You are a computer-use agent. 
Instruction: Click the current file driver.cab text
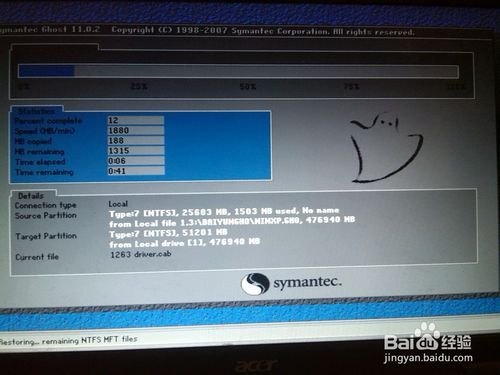(141, 254)
